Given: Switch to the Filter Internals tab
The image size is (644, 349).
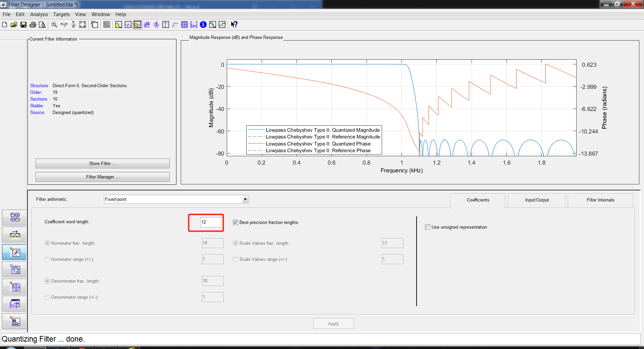Looking at the screenshot, I should coord(600,200).
